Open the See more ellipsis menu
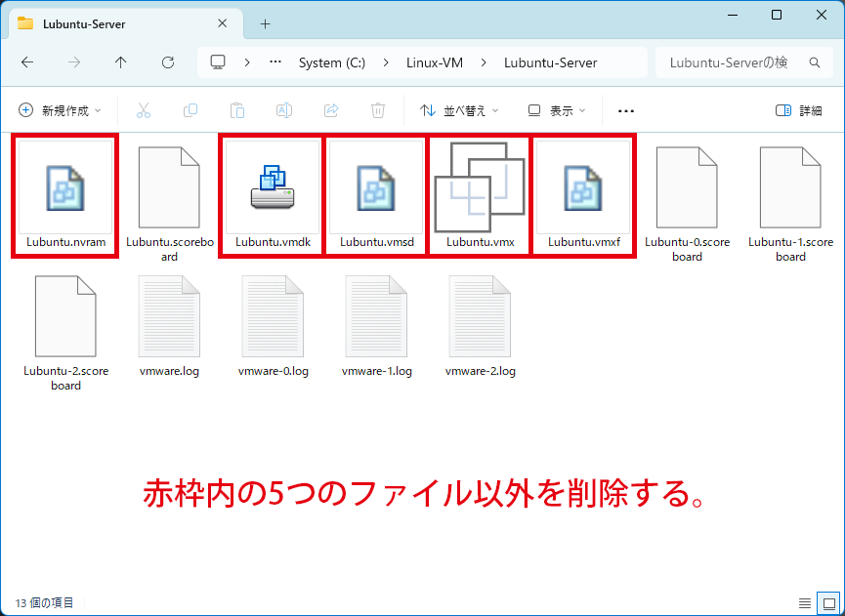 (x=626, y=110)
